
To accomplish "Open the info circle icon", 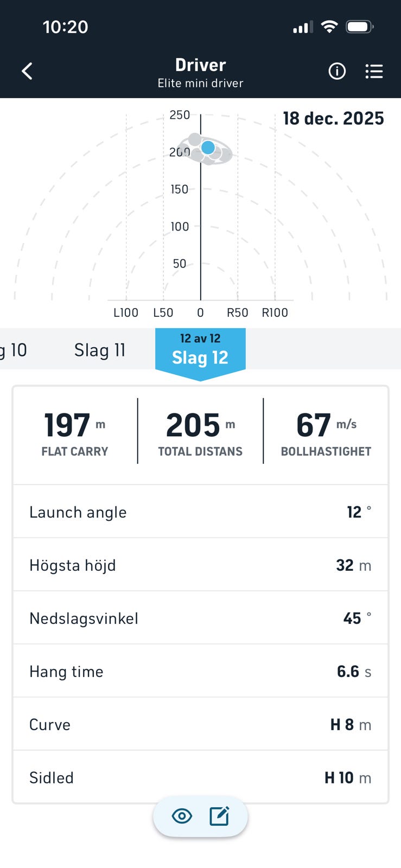I will click(x=337, y=71).
